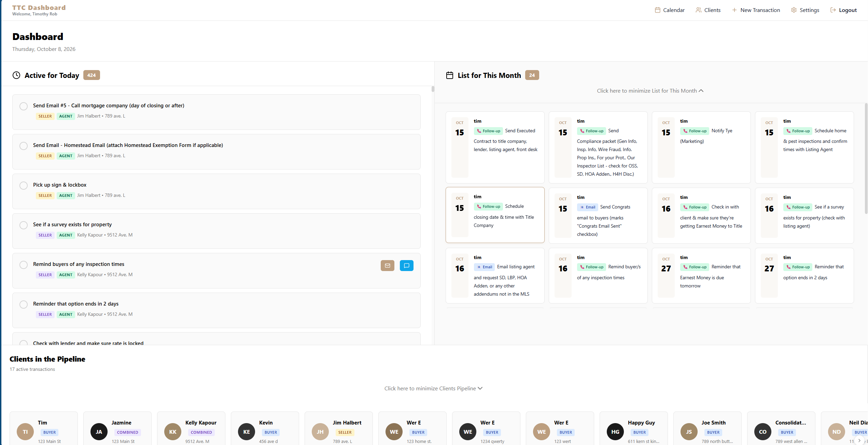Viewport: 868px width, 445px height.
Task: Click the CO avatar for Consolidat... client
Action: tap(763, 432)
